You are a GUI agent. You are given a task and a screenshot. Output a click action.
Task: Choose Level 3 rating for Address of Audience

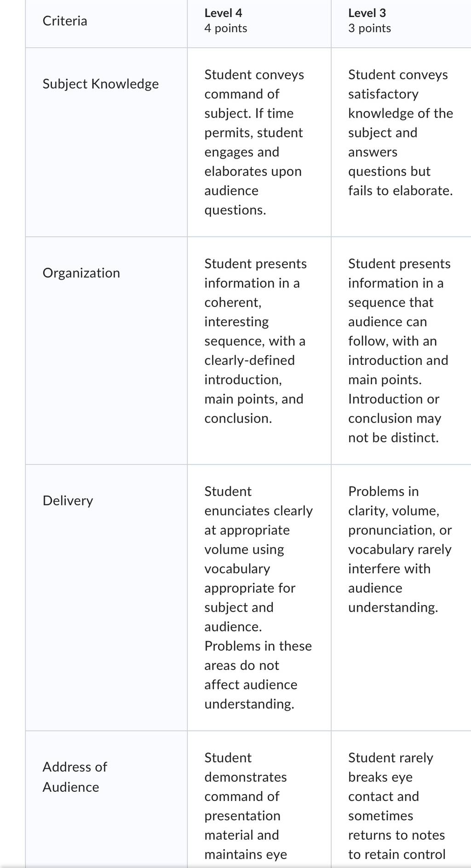click(x=401, y=800)
